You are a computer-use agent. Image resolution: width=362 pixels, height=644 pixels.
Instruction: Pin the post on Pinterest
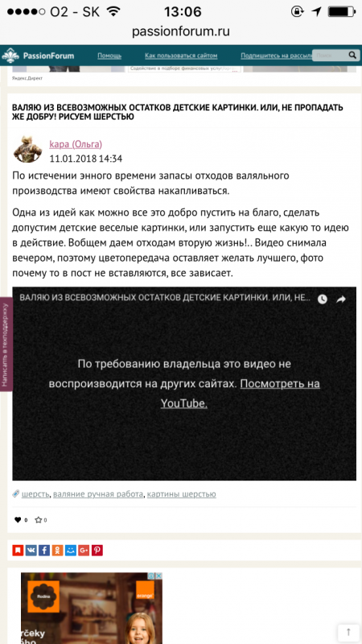tap(97, 551)
